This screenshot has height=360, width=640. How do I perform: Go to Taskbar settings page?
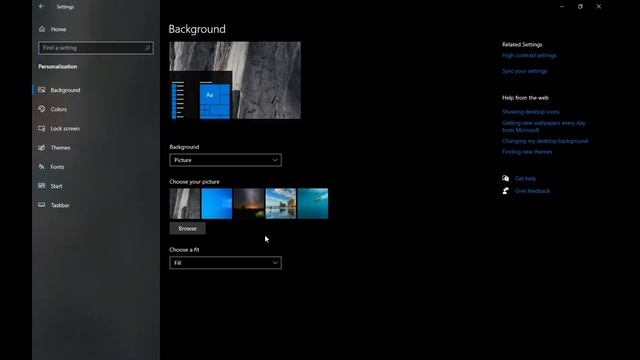60,205
